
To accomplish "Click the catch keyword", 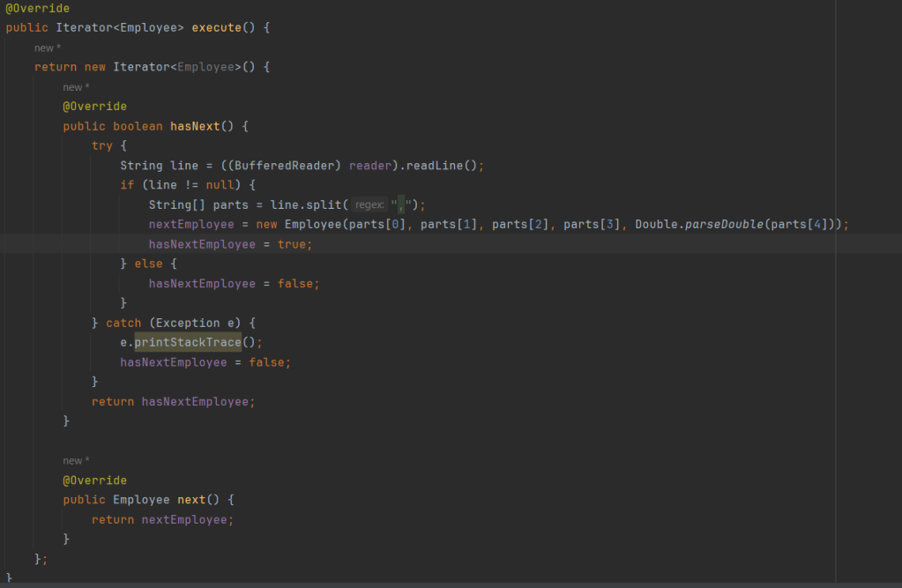I will pos(123,323).
